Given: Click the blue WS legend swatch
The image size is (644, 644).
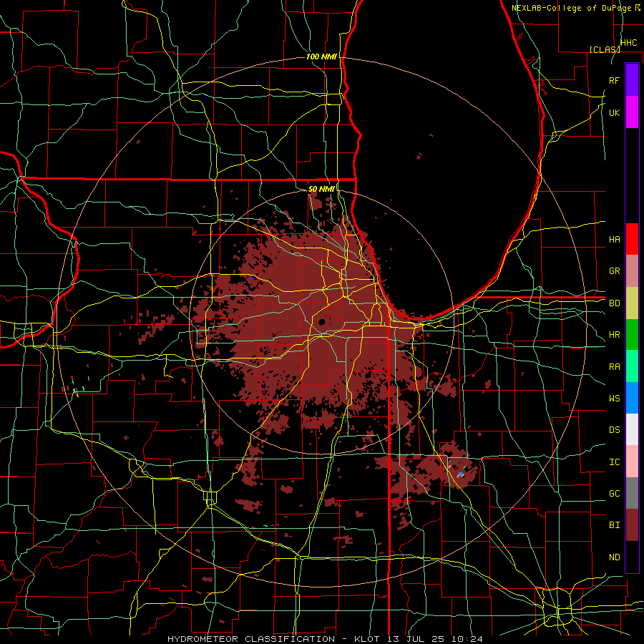Looking at the screenshot, I should click(x=632, y=398).
